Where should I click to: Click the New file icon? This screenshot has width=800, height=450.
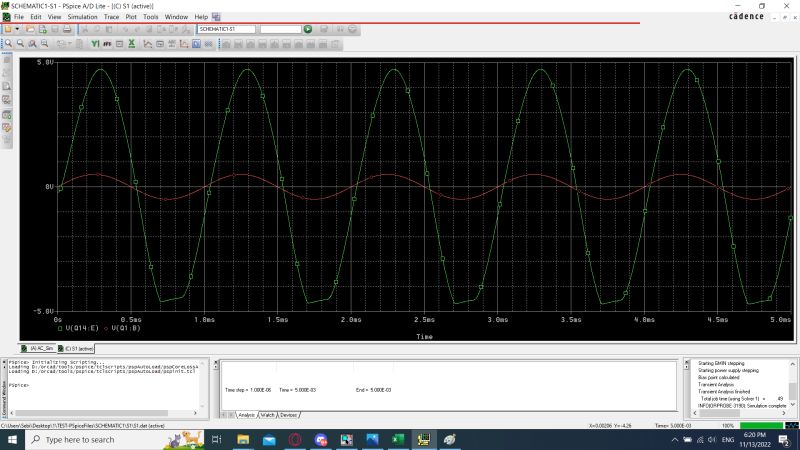click(x=8, y=30)
